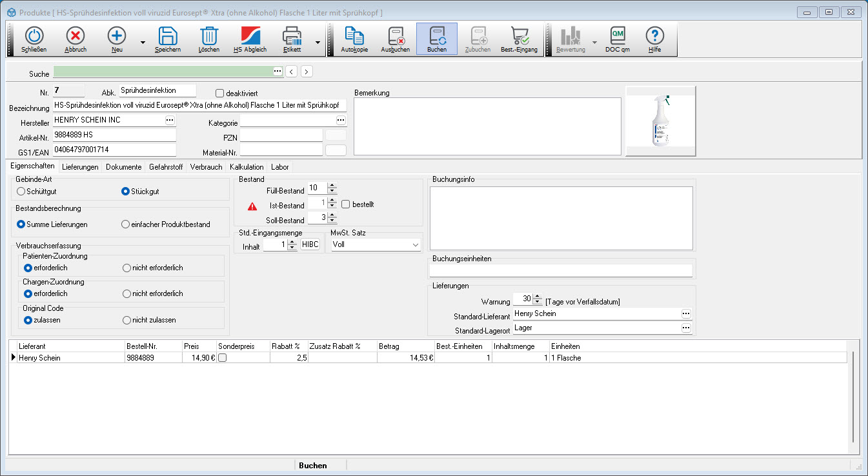868x476 pixels.
Task: Enable the deaktiviert checkbox
Action: 219,94
